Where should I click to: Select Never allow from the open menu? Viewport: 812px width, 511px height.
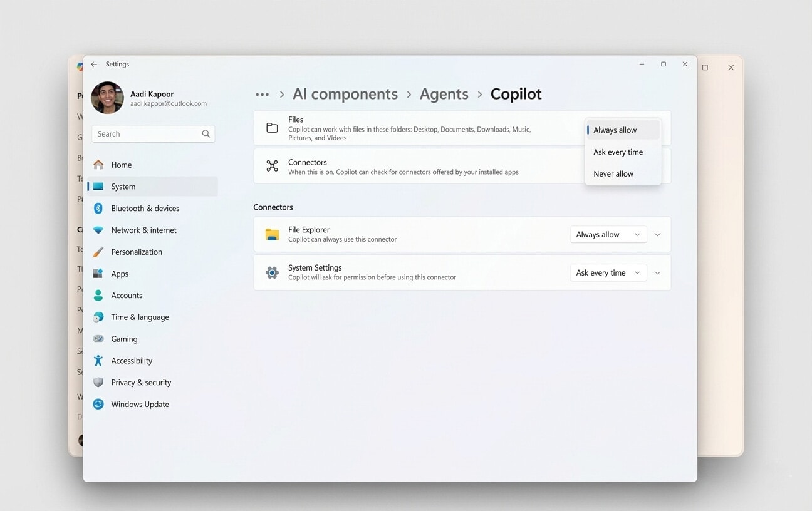pyautogui.click(x=613, y=173)
